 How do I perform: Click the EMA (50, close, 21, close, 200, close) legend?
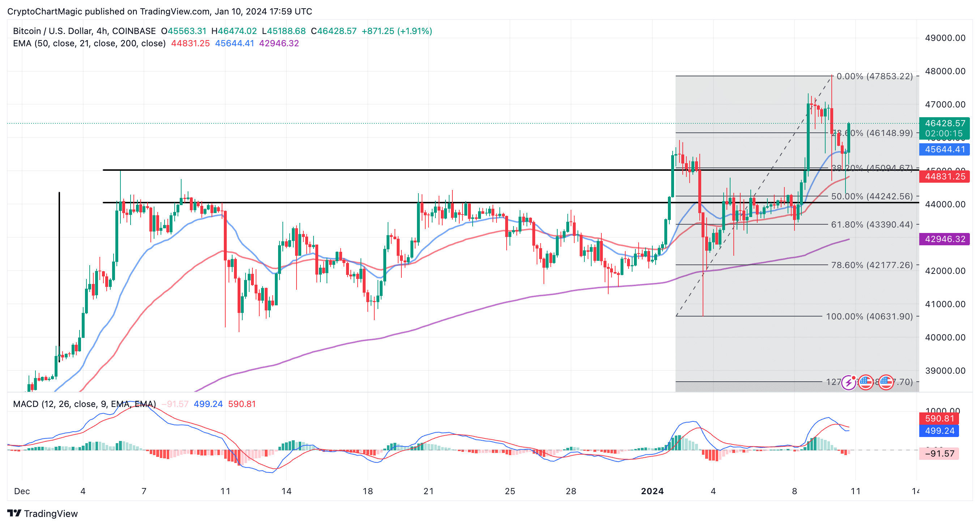click(x=89, y=43)
